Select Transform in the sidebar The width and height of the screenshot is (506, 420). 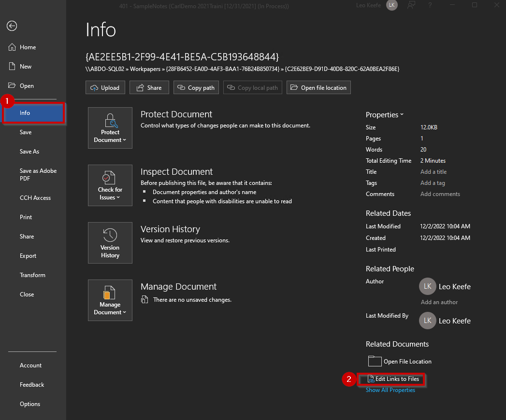click(32, 275)
